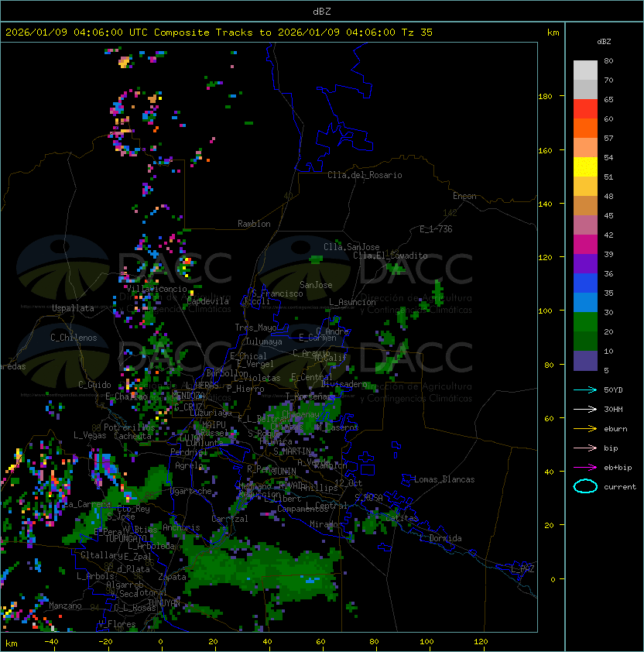Click the 'Clla.SanJose' map label
The width and height of the screenshot is (644, 652).
[351, 247]
